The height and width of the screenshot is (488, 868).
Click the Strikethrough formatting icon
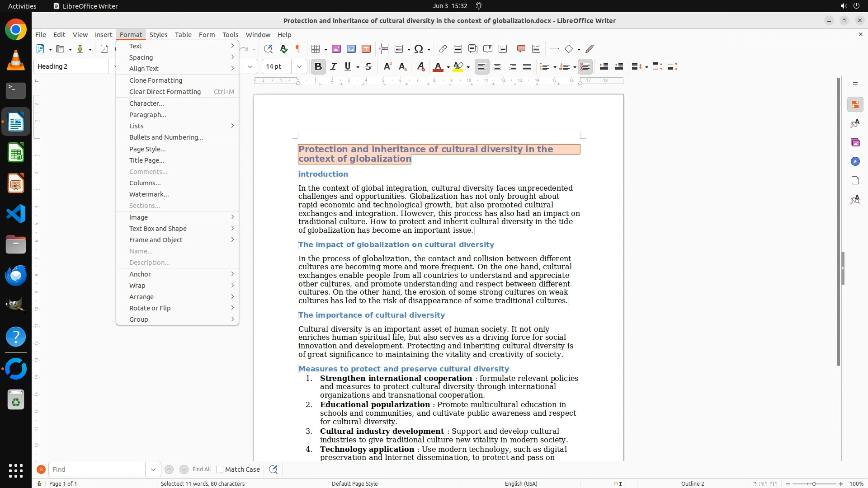(x=368, y=67)
